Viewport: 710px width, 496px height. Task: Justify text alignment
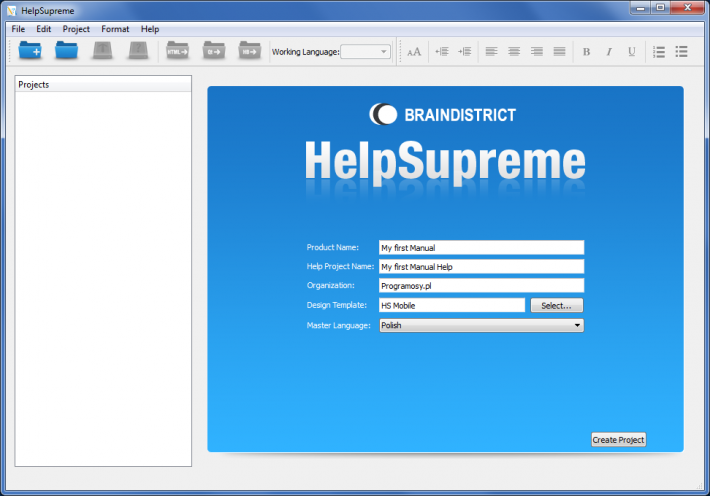560,52
